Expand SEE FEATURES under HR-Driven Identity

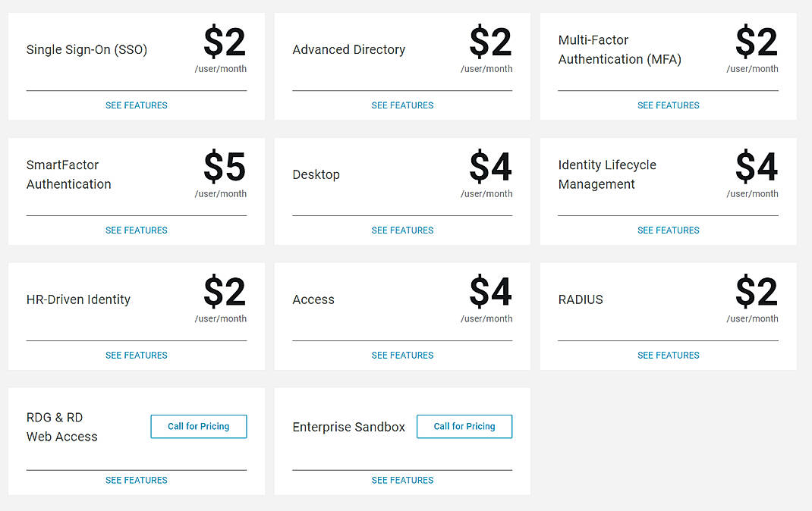click(x=137, y=356)
